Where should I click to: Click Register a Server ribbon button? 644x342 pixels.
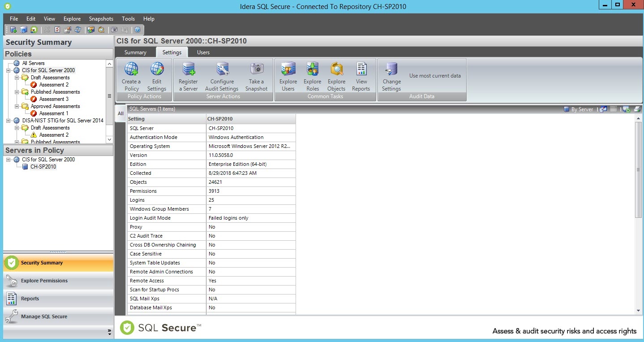tap(189, 77)
